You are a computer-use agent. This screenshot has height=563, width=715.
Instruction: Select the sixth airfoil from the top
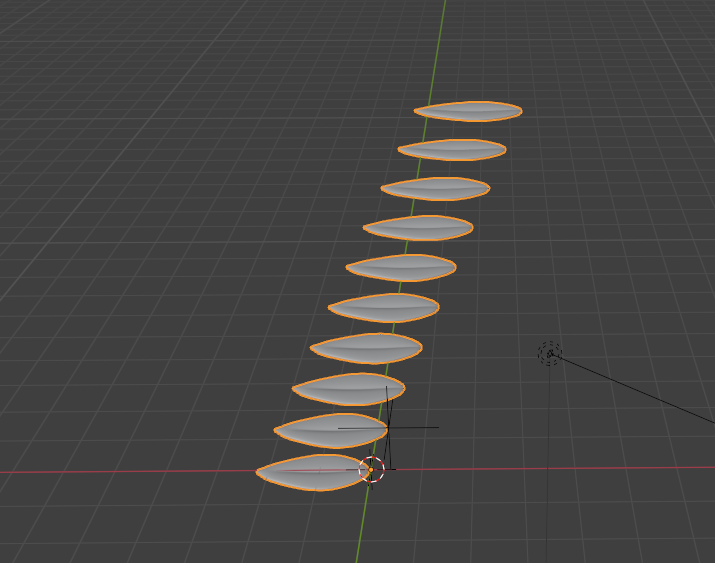pos(384,308)
